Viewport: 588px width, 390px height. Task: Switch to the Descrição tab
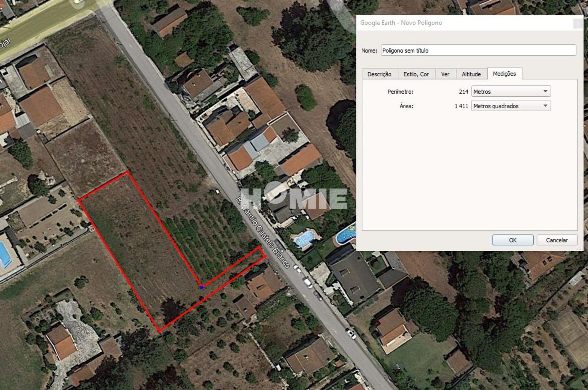[379, 74]
